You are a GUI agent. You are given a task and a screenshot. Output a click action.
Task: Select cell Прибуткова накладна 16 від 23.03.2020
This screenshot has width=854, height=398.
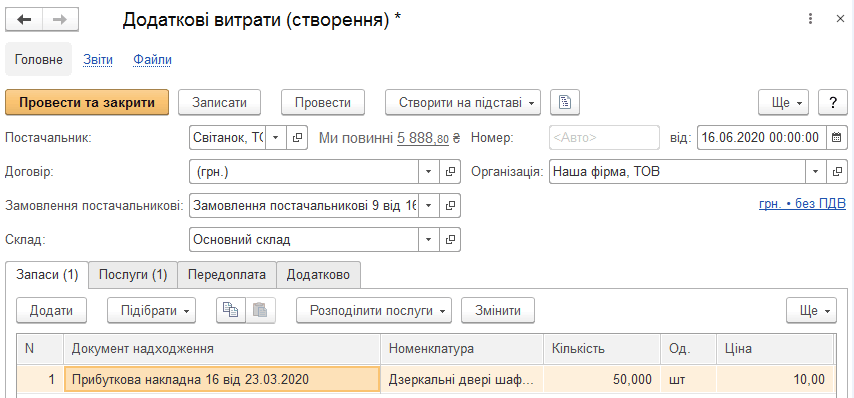(x=222, y=379)
